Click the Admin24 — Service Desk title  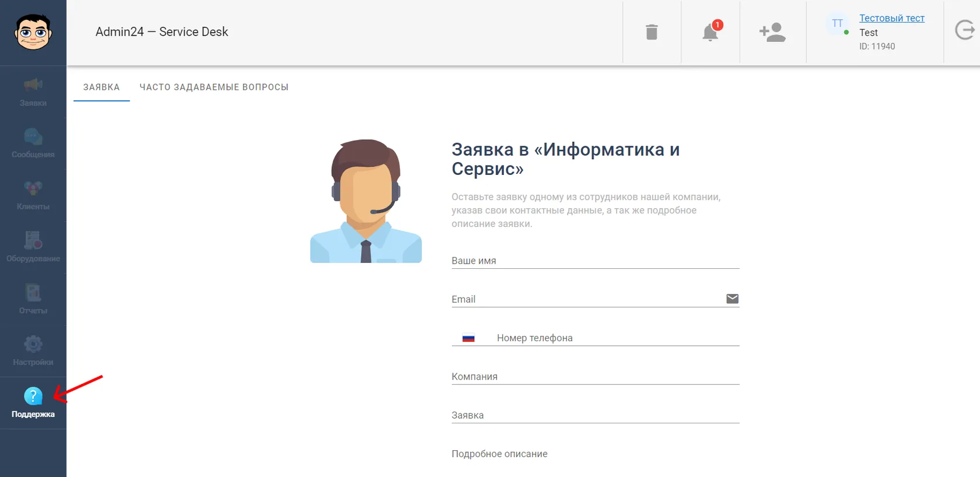pyautogui.click(x=162, y=32)
